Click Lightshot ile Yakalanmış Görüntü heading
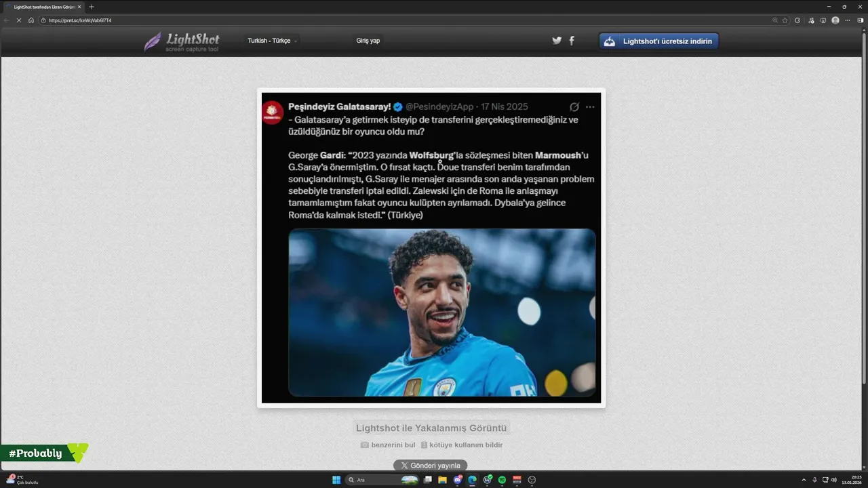868x488 pixels. click(431, 428)
